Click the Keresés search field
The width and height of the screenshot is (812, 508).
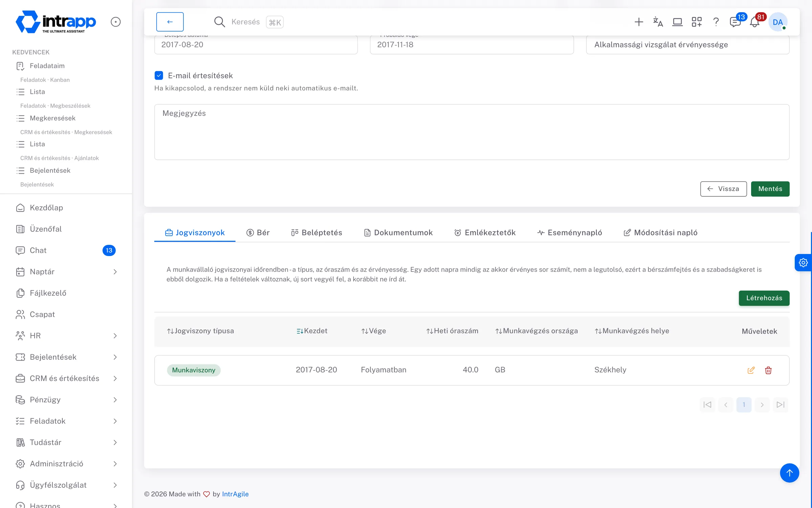246,22
